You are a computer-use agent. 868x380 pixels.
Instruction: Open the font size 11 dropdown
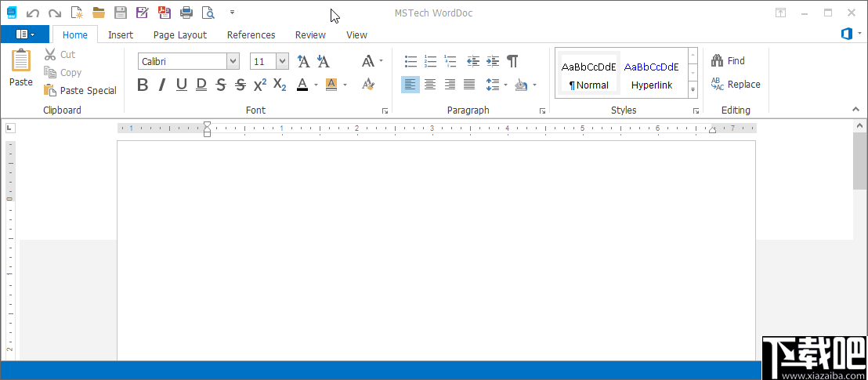[x=282, y=61]
